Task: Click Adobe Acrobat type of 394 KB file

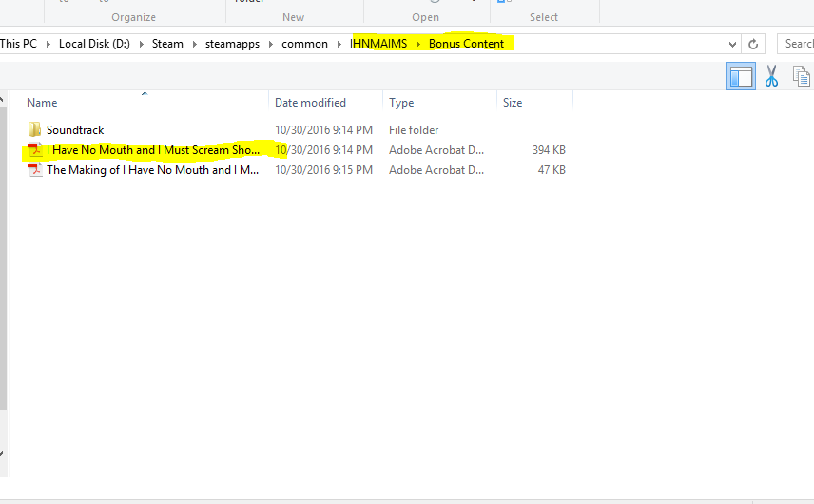Action: tap(436, 150)
